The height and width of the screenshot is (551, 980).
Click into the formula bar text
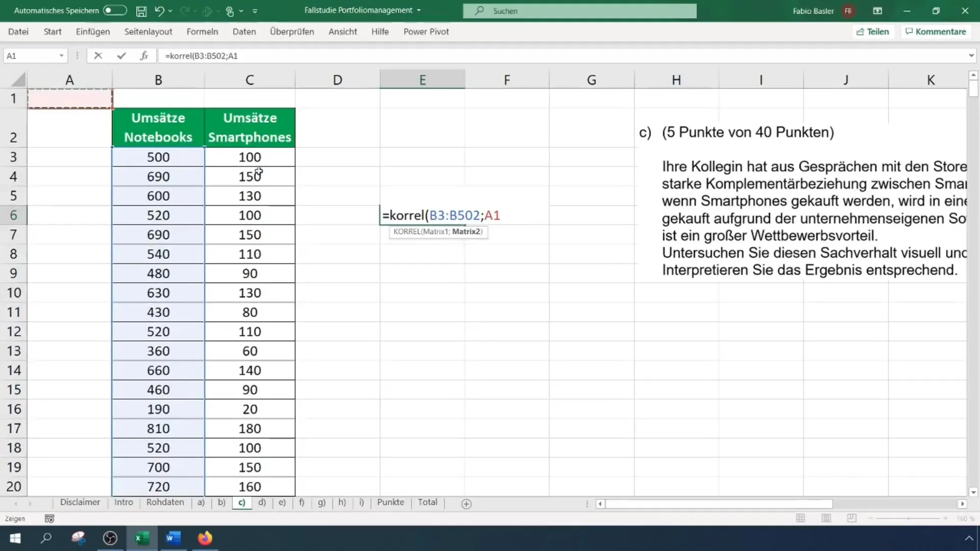coord(561,56)
